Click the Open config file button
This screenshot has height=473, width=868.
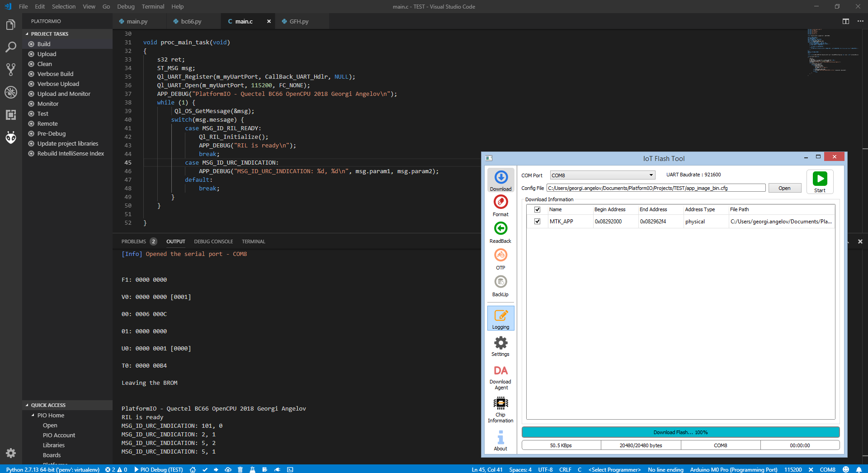(784, 188)
